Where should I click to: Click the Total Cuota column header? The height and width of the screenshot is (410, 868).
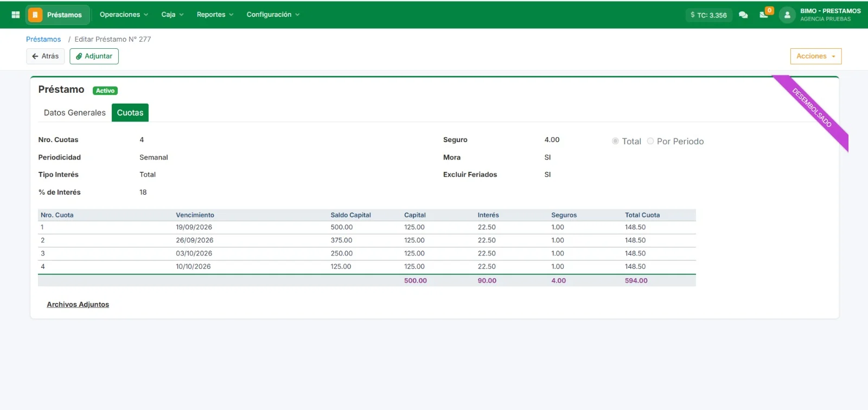[642, 215]
